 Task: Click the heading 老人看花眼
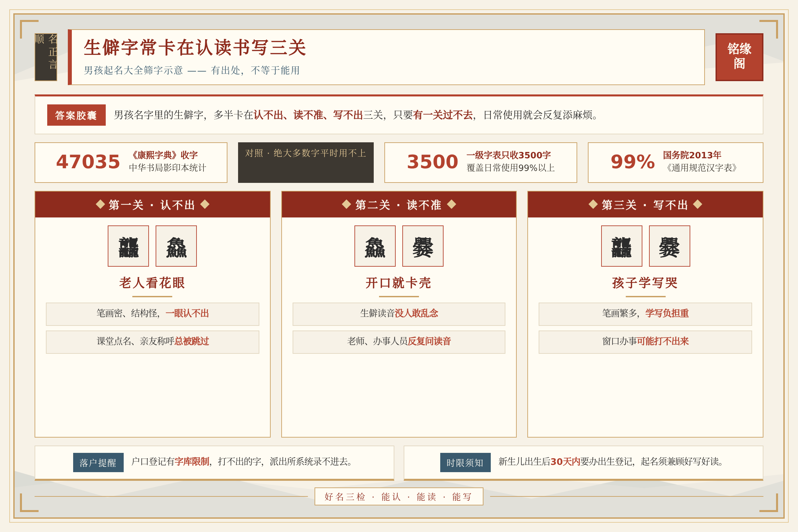152,283
